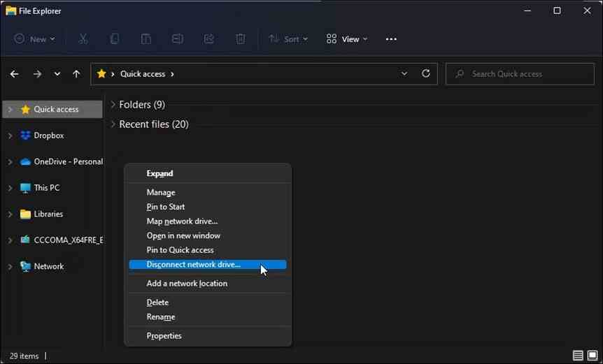
Task: Expand the Recent files (20) group
Action: tap(113, 124)
